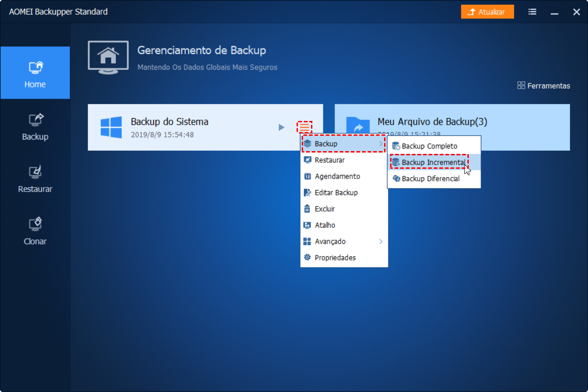Click the Avançado squares icon
This screenshot has height=392, width=588.
[x=307, y=241]
